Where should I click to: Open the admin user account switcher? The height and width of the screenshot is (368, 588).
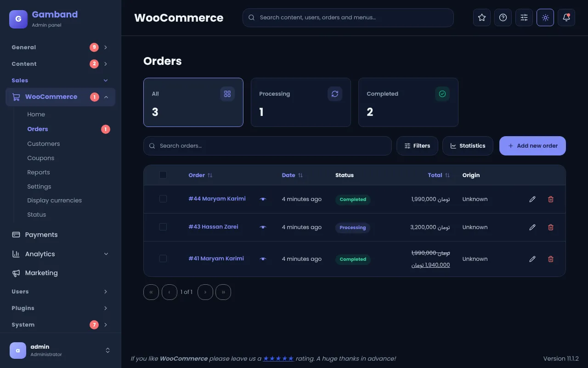pyautogui.click(x=60, y=350)
